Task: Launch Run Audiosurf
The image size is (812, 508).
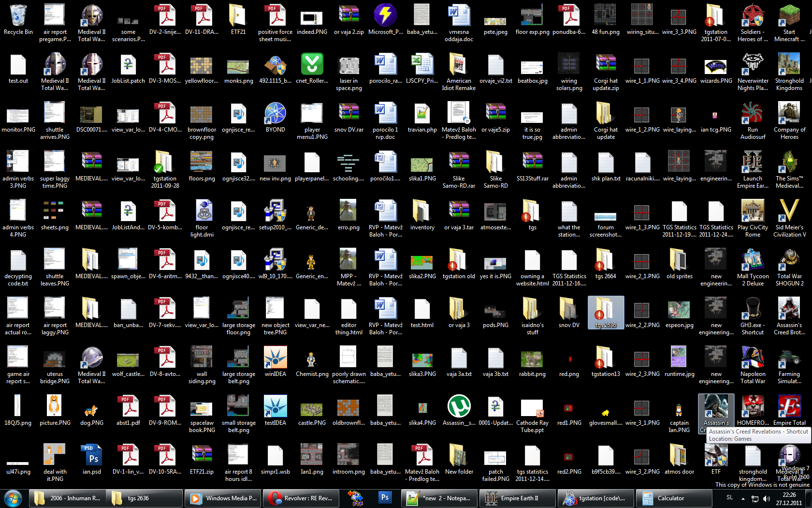Action: 753,115
